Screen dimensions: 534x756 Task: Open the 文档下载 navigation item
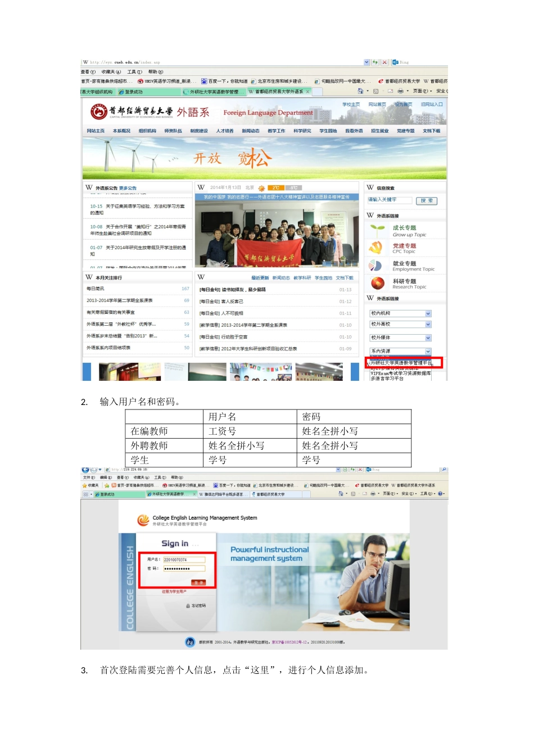tap(432, 131)
